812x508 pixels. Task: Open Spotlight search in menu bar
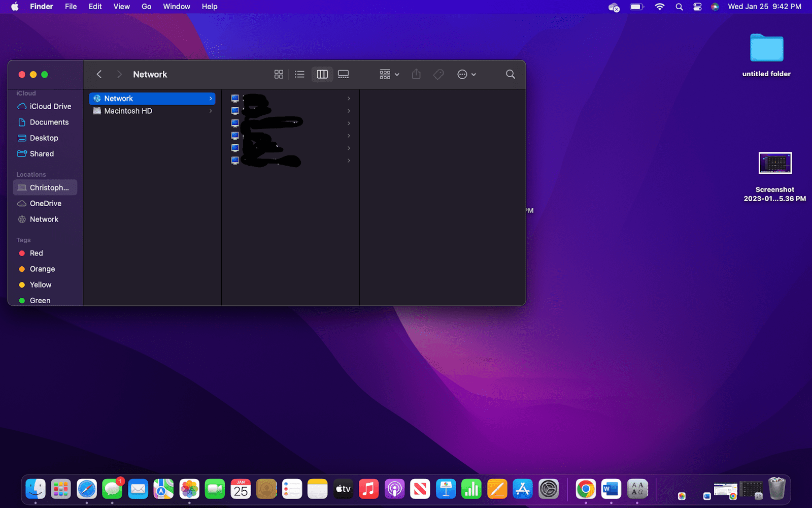pyautogui.click(x=679, y=7)
